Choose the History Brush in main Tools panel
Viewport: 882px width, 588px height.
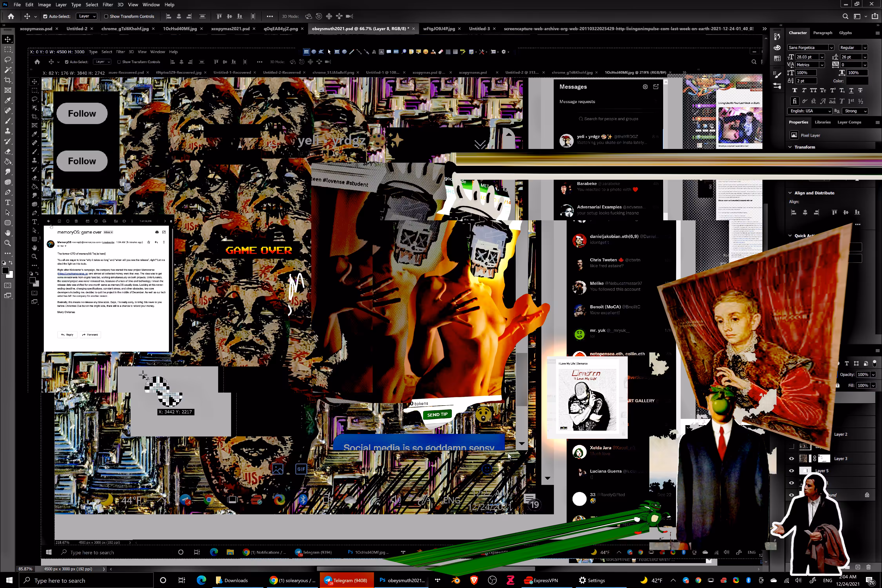pyautogui.click(x=7, y=141)
